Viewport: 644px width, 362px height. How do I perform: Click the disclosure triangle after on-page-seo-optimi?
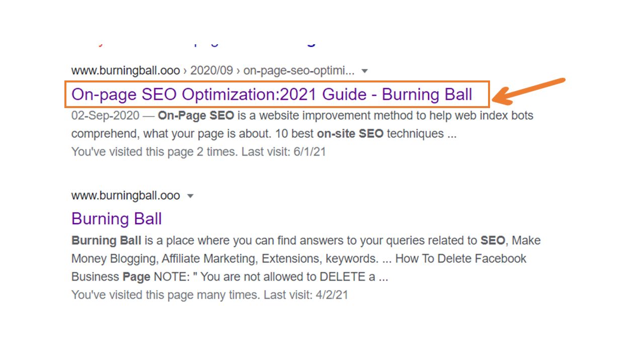(x=364, y=71)
